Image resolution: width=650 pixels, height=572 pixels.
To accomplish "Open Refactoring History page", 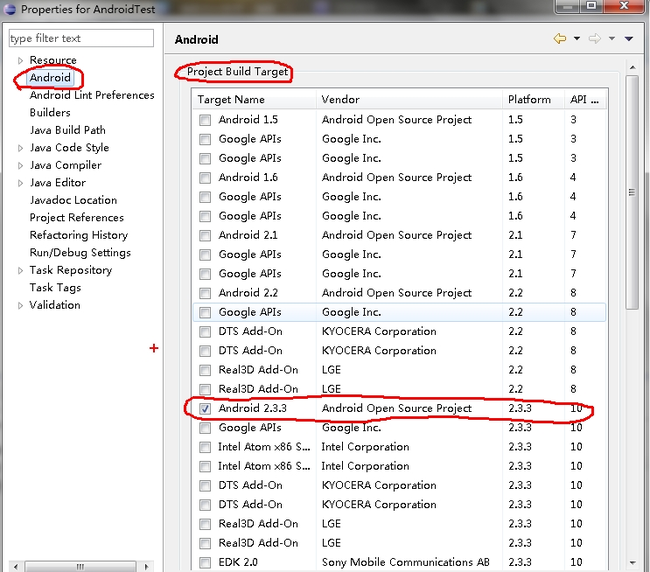I will tap(79, 235).
